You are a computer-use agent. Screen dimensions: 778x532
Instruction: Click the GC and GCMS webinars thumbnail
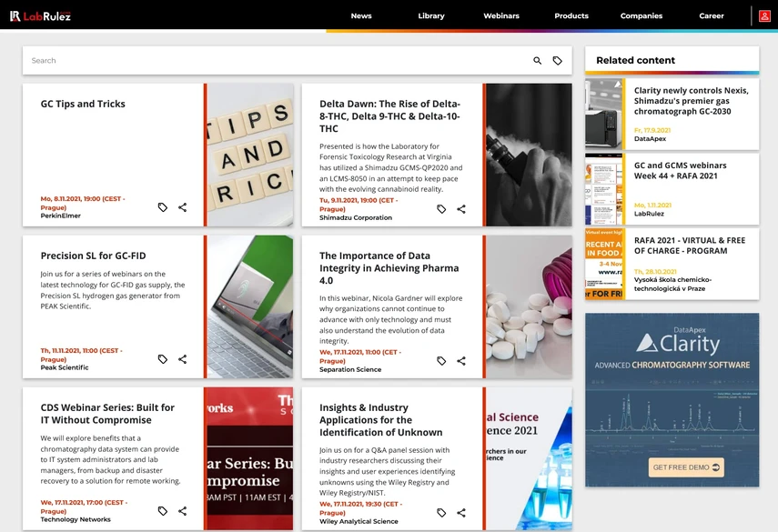pyautogui.click(x=604, y=189)
